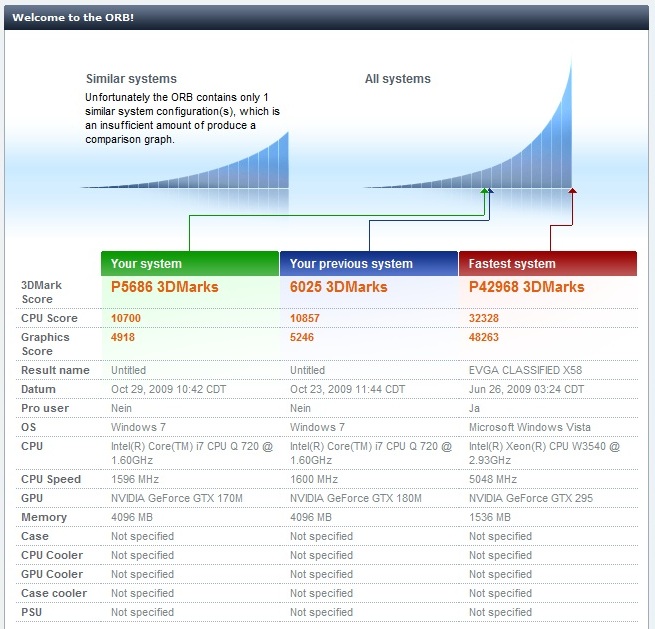Click the 'PSU' row label
Screen dimensions: 655x629
coord(31,612)
